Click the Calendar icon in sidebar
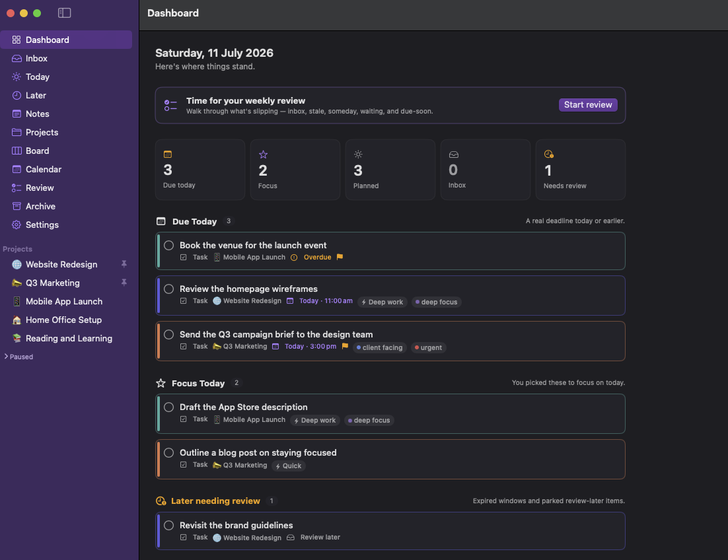This screenshot has width=728, height=560. 17,169
